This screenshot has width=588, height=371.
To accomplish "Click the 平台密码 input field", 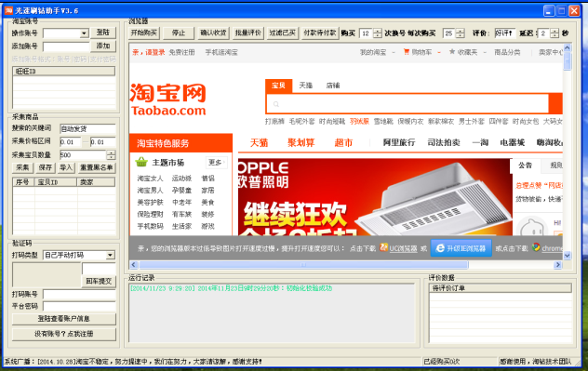I will pos(79,307).
